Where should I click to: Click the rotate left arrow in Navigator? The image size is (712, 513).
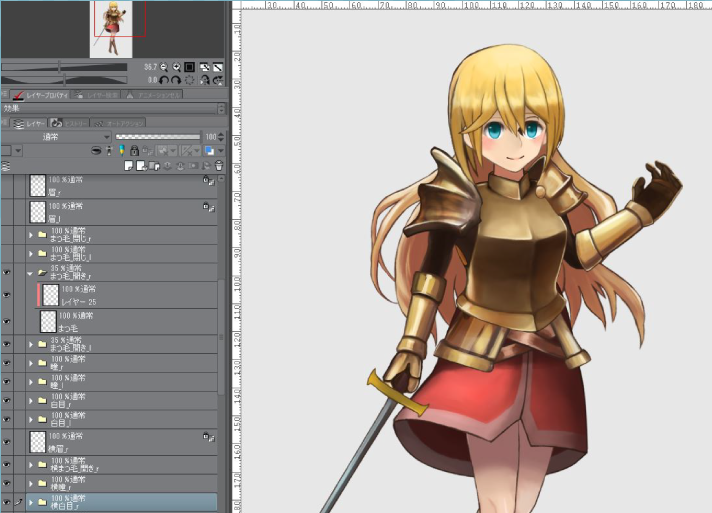164,80
